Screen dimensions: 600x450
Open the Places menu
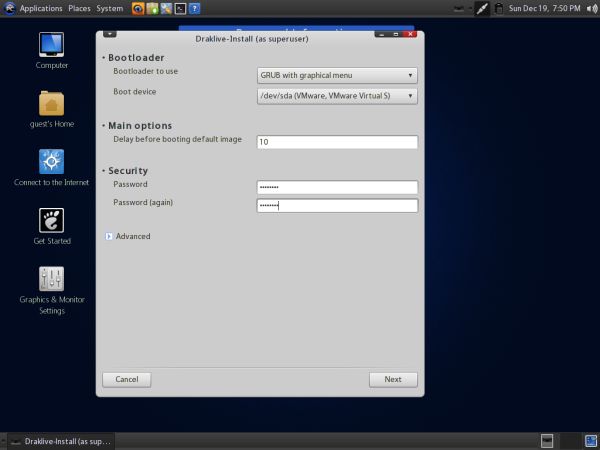point(79,8)
